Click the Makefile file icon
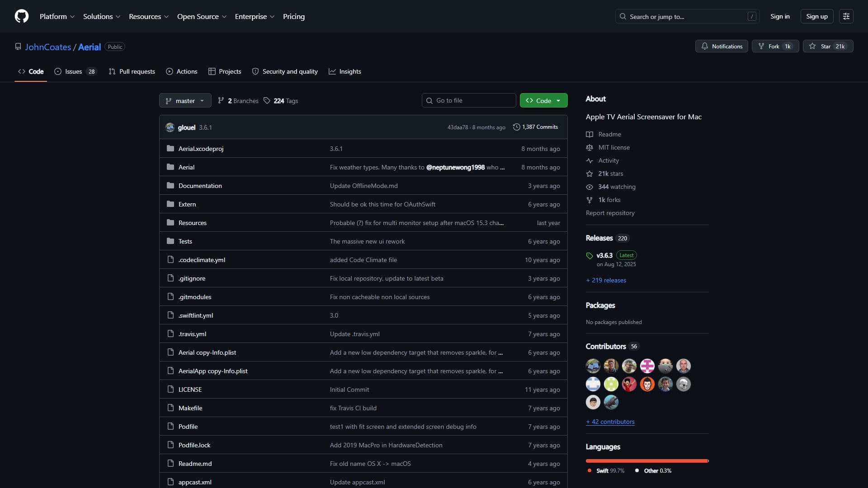The height and width of the screenshot is (488, 868). [170, 408]
